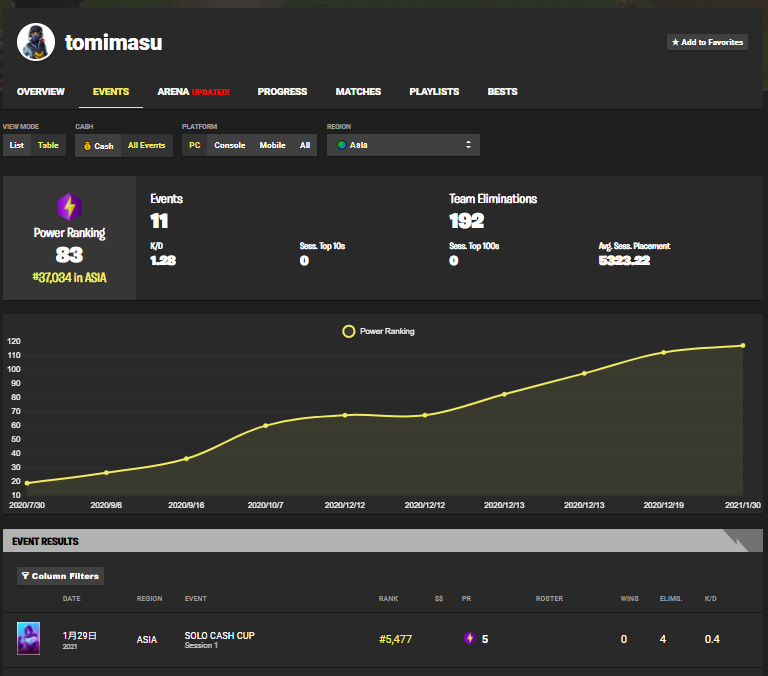Switch view mode to List

(x=17, y=145)
